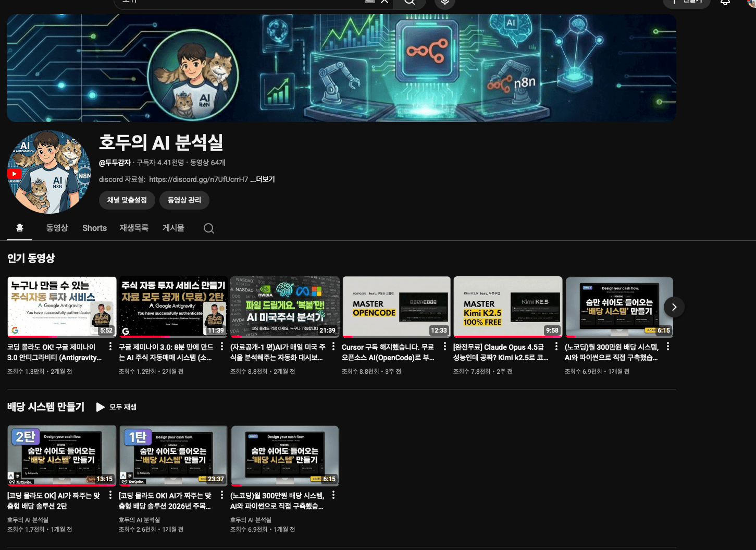Switch to the Shorts tab

[x=94, y=228]
